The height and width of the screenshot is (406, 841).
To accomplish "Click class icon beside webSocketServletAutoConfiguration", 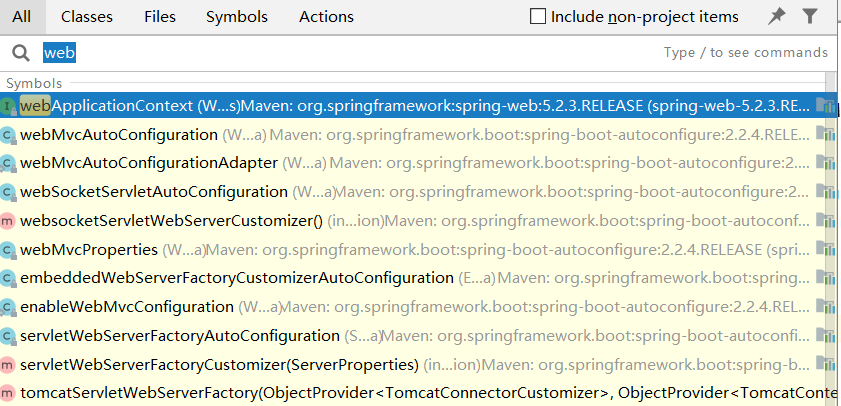I will [x=7, y=192].
